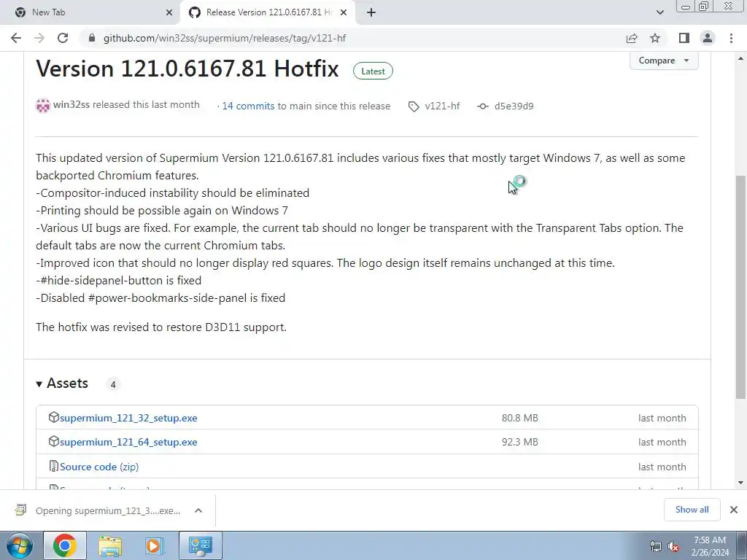The height and width of the screenshot is (560, 747).
Task: Open the tab search dropdown arrow
Action: click(659, 12)
